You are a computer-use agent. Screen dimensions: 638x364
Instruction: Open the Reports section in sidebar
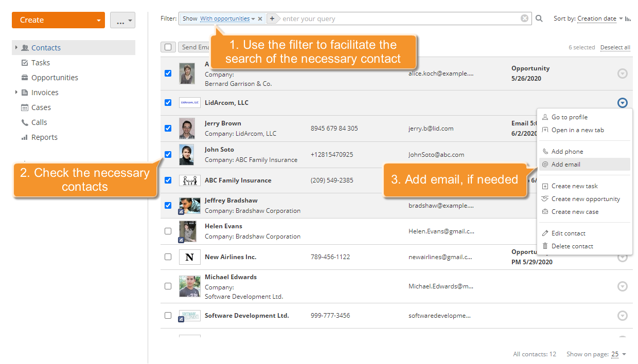(x=44, y=137)
